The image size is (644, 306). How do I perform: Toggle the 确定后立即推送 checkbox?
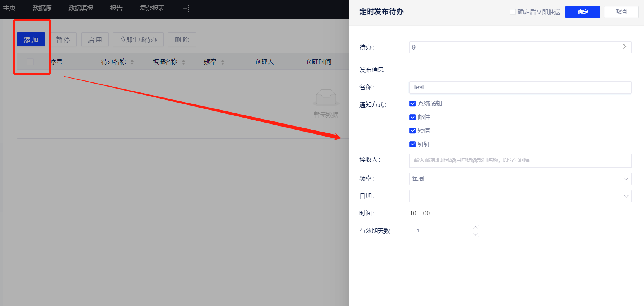[x=513, y=12]
